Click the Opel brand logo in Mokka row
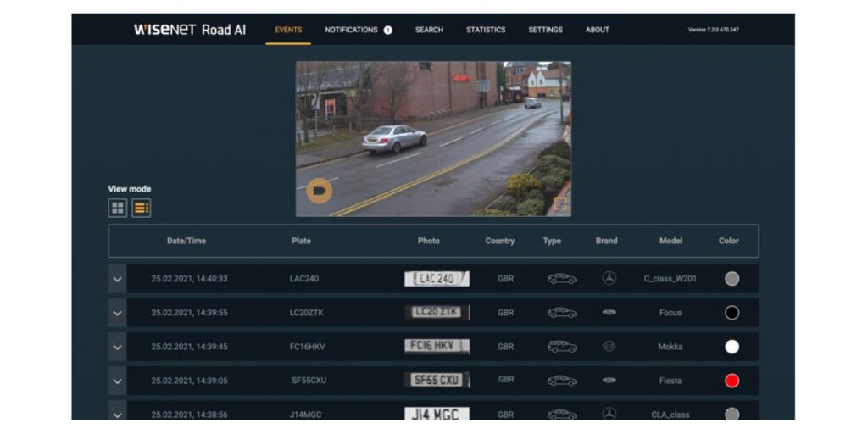 click(609, 347)
